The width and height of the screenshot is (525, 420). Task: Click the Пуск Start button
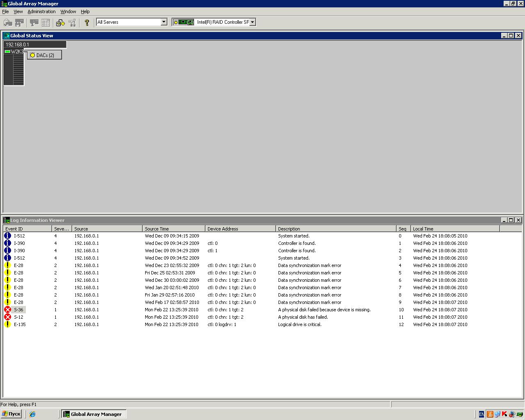point(11,414)
